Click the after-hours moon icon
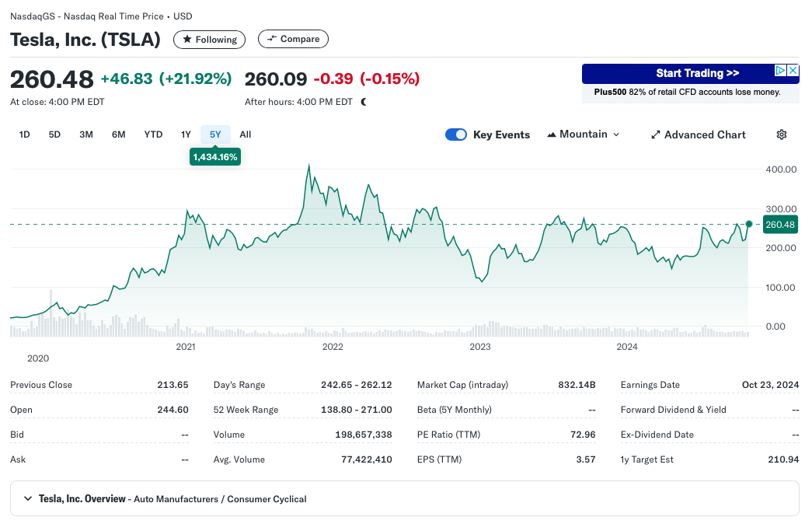Screen dimensions: 812x524 pyautogui.click(x=364, y=102)
